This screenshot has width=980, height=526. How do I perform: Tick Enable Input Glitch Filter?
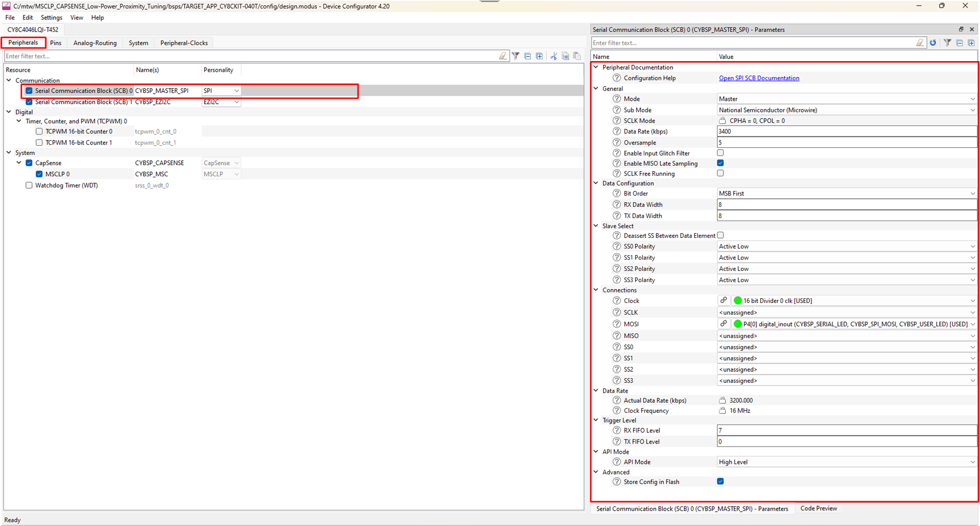(x=720, y=153)
